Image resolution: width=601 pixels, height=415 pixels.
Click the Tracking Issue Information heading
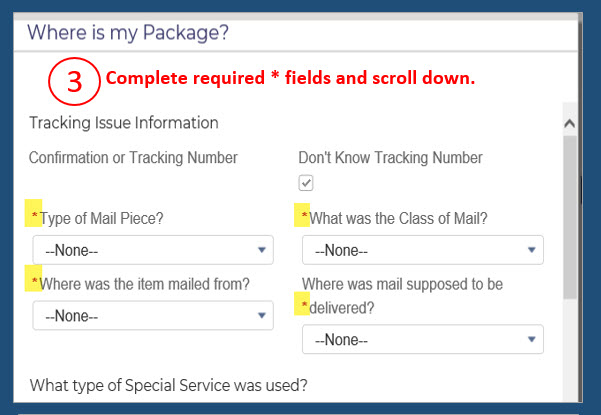[124, 123]
